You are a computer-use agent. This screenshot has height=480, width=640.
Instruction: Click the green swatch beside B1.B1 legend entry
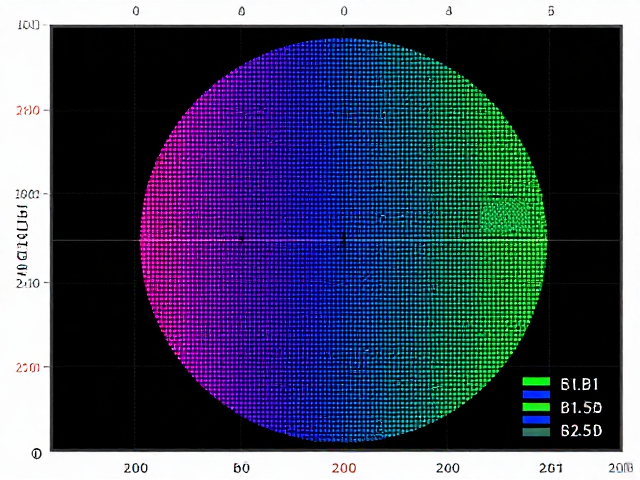point(536,382)
